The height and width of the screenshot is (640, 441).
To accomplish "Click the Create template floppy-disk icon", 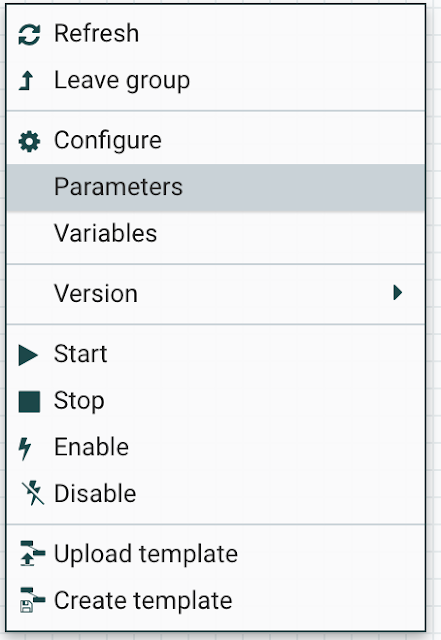I will coord(32,600).
